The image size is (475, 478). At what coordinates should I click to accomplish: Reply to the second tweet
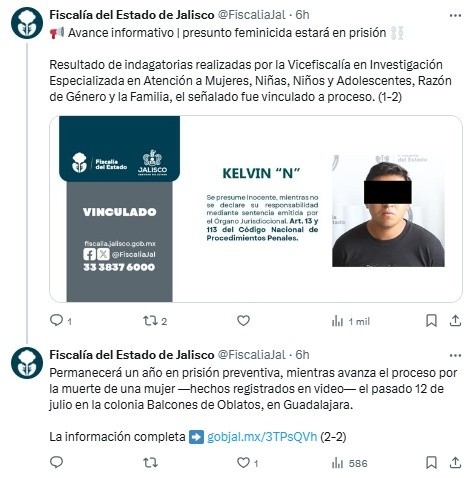pos(56,463)
